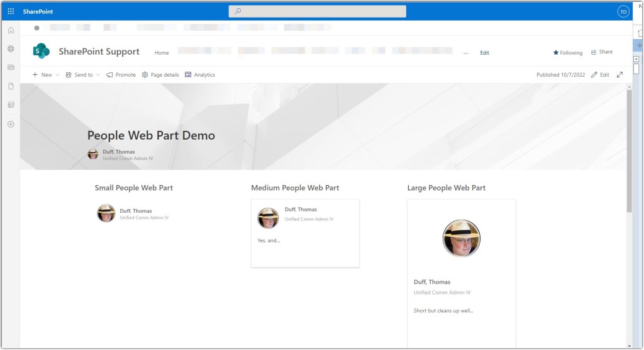
Task: Click the Create plus circle icon
Action: point(11,124)
